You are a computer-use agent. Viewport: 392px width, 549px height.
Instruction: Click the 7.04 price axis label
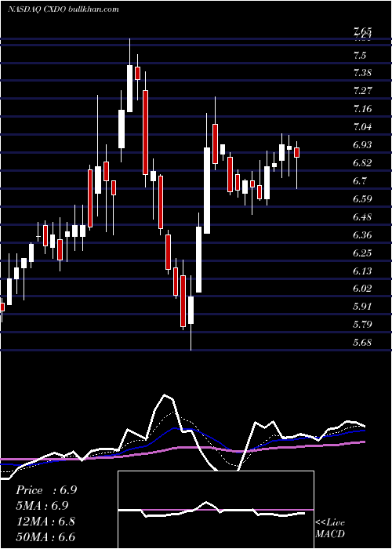tap(362, 126)
